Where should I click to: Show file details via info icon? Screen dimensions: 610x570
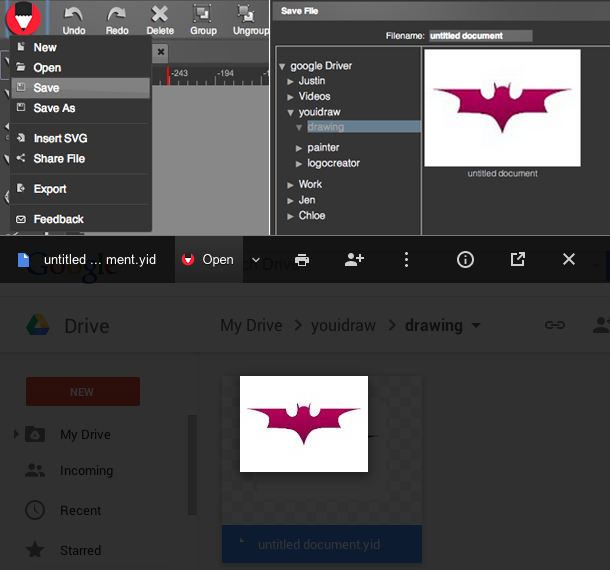pos(465,260)
